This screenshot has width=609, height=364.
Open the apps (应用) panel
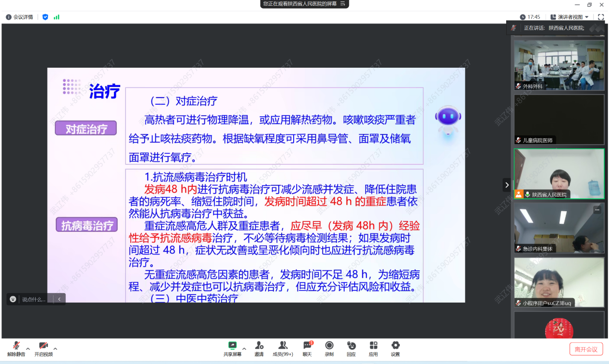click(373, 348)
